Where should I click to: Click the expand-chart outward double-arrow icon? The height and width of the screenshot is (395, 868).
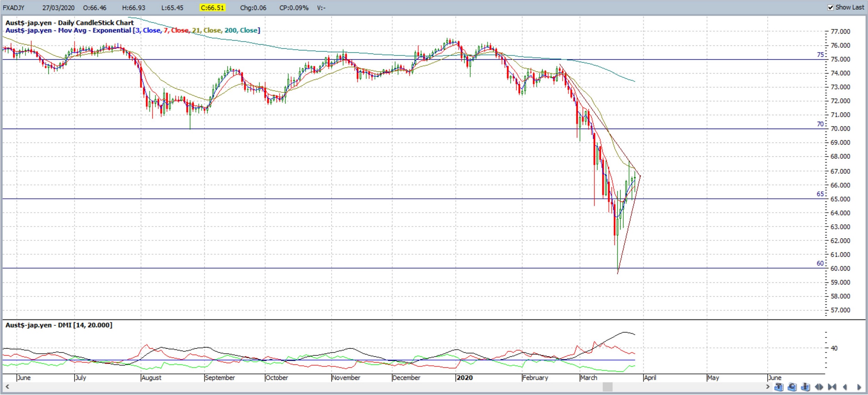[x=819, y=387]
